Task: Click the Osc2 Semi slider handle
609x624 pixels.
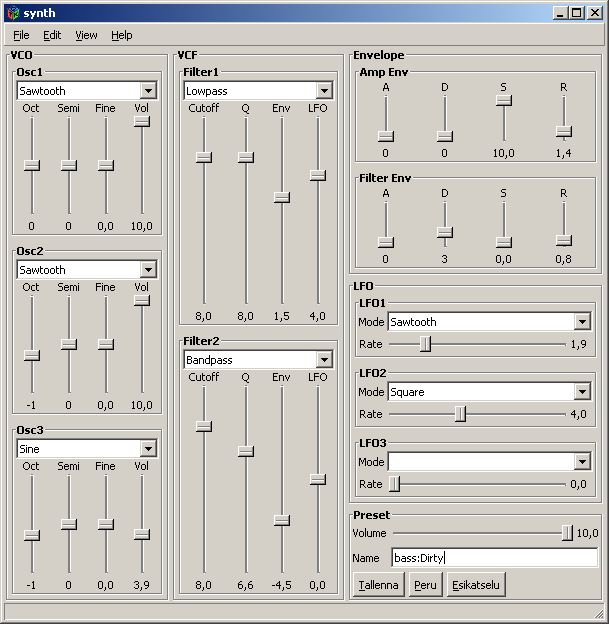Action: 69,344
